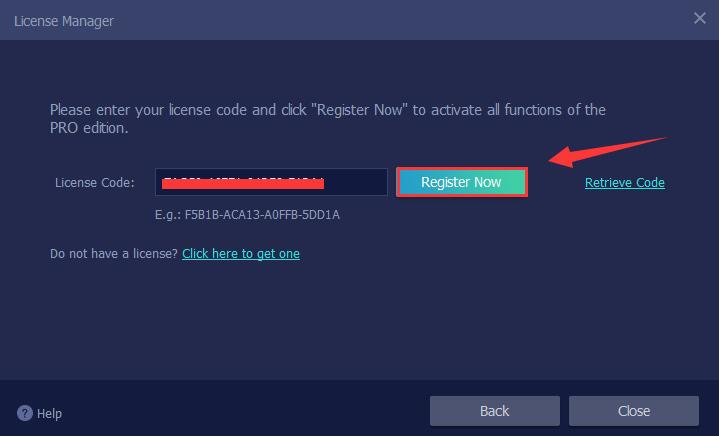Follow the 'Click here to get one' link

point(241,254)
